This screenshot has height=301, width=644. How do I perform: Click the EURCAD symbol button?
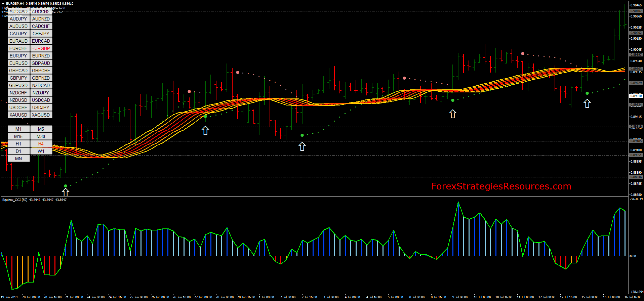click(41, 41)
